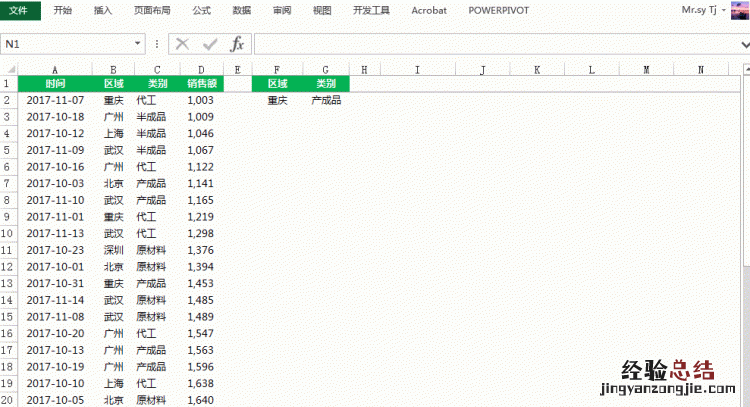This screenshot has width=750, height=407.
Task: Open the 开发工具 (Developer) tab
Action: click(370, 10)
